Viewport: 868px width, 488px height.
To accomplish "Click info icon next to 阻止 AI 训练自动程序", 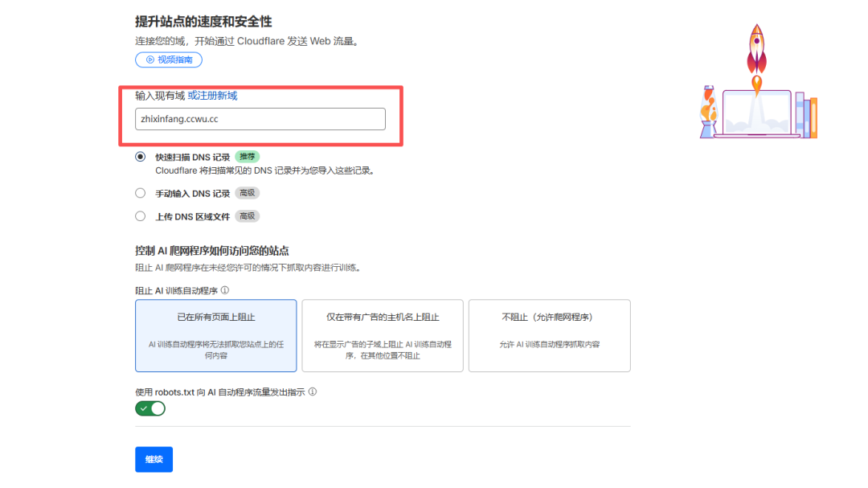I will click(x=225, y=290).
